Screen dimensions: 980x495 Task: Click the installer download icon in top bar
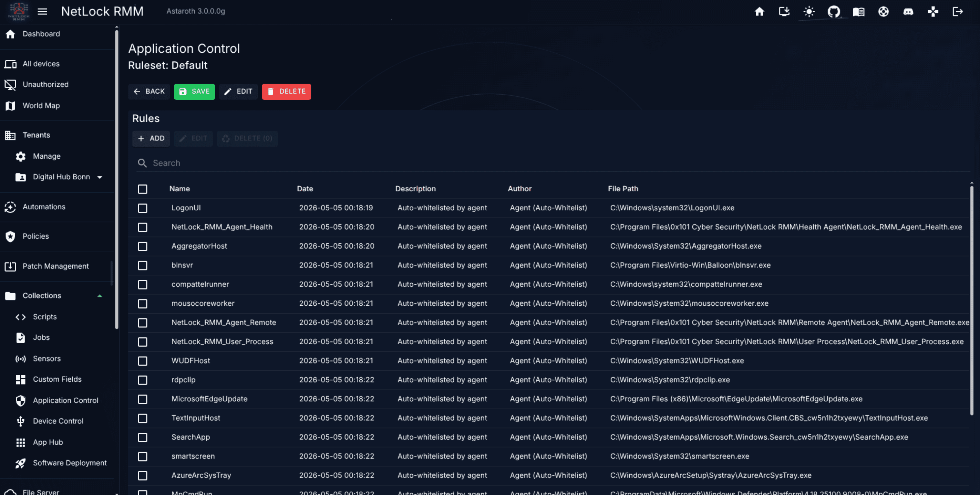[x=784, y=11]
